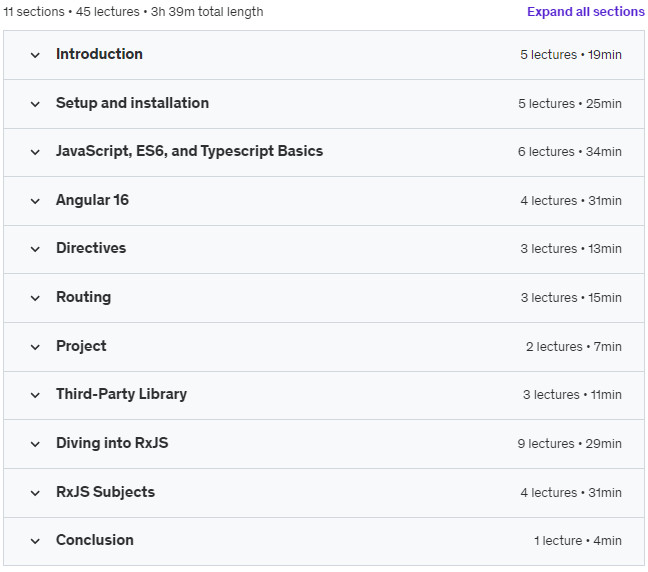This screenshot has height=572, width=648.
Task: Expand the Angular 16 section chevron
Action: click(x=35, y=201)
